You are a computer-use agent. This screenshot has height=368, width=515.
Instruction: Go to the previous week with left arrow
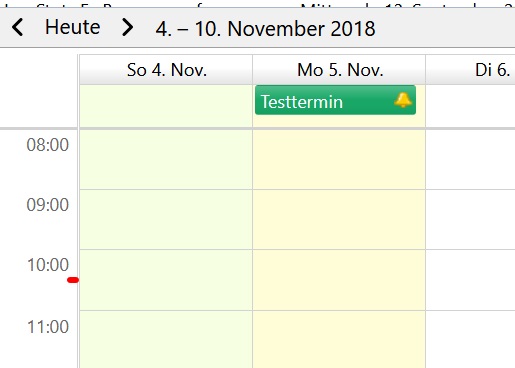(18, 27)
